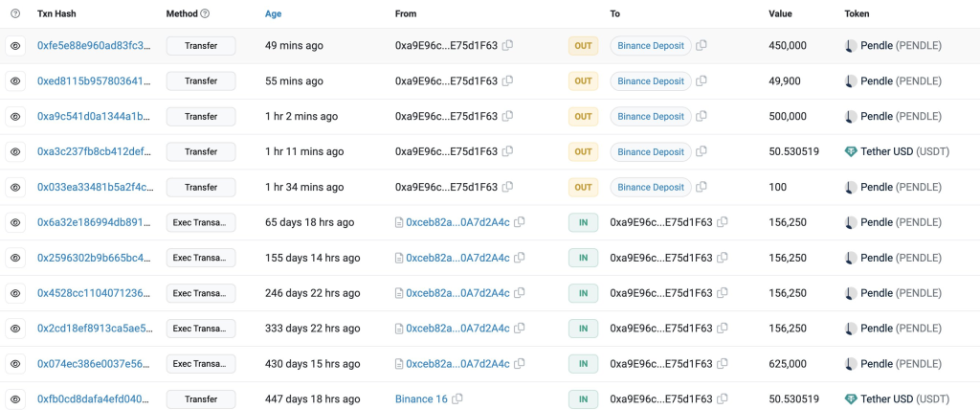Screen dimensions: 980x410
Task: Click the age 430 days 15 hrs ago
Action: pyautogui.click(x=313, y=364)
